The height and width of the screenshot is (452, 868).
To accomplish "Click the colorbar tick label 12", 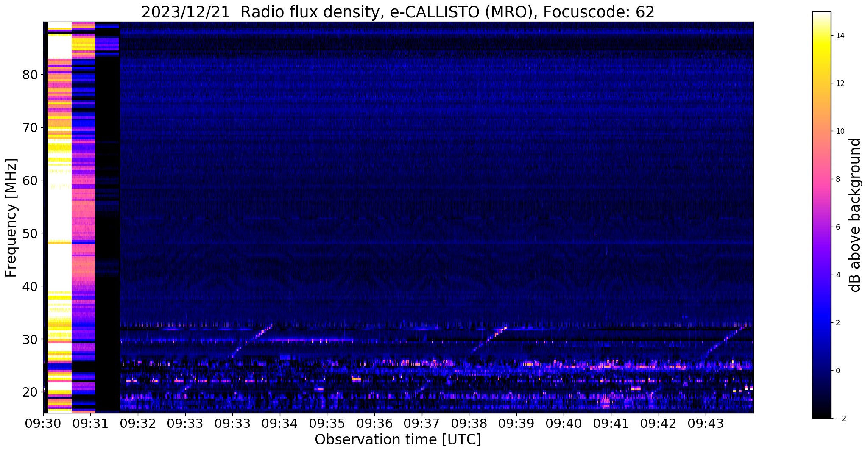I will click(x=840, y=84).
